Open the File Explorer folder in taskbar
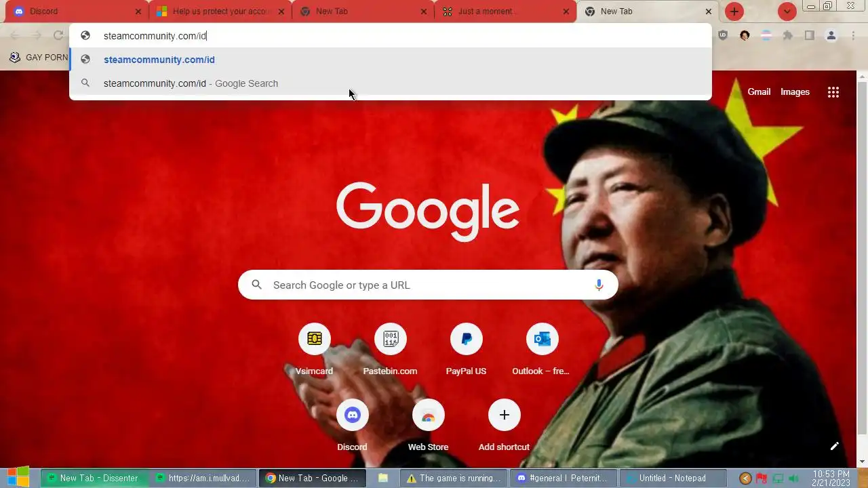The image size is (868, 488). 383,478
